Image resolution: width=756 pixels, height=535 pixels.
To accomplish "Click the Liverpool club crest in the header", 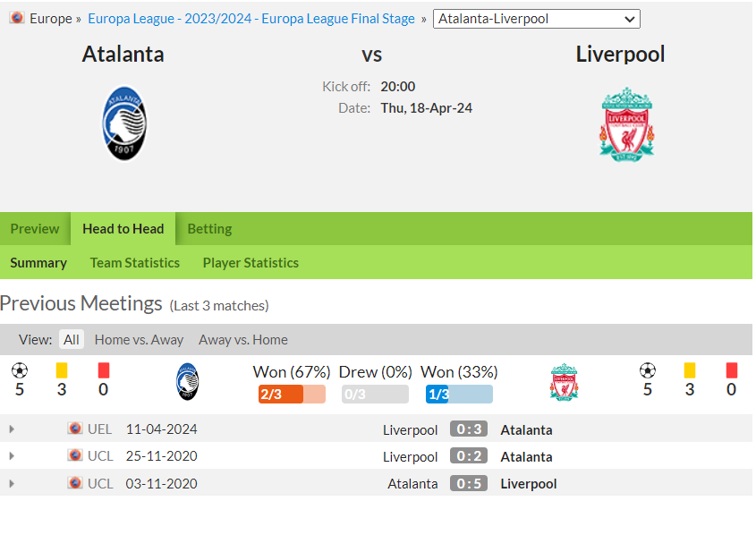I will 626,124.
